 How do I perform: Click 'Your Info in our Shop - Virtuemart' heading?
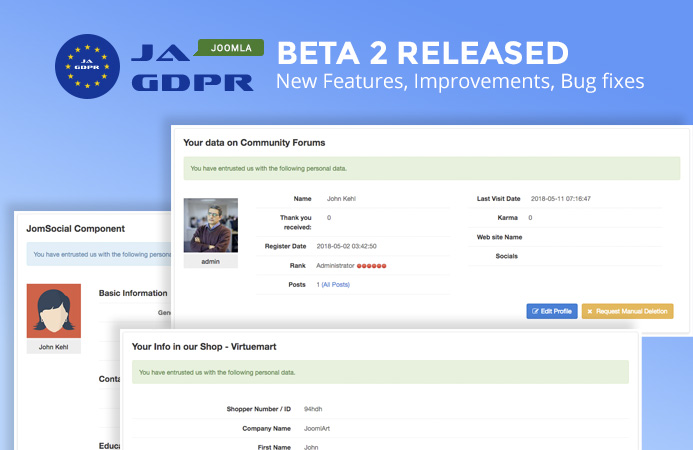pos(204,347)
